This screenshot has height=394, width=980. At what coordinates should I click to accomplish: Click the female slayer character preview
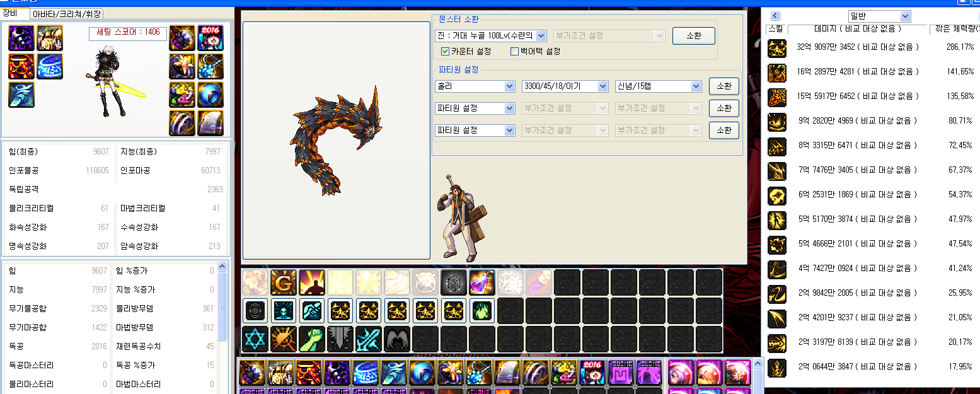tap(115, 83)
